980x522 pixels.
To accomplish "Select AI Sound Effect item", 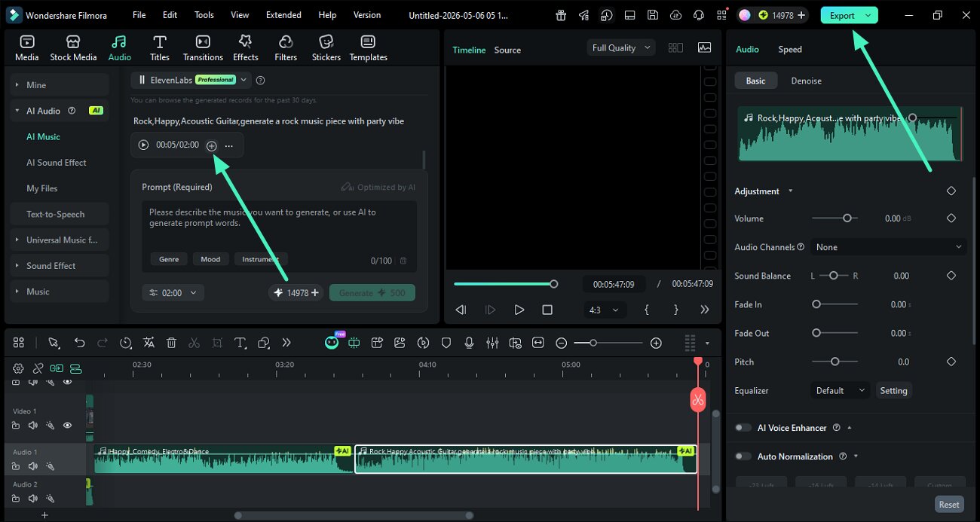I will (x=57, y=163).
